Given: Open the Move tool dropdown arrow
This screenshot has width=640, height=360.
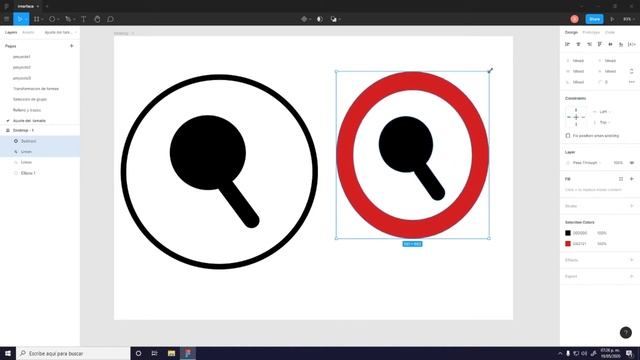Looking at the screenshot, I should point(26,19).
